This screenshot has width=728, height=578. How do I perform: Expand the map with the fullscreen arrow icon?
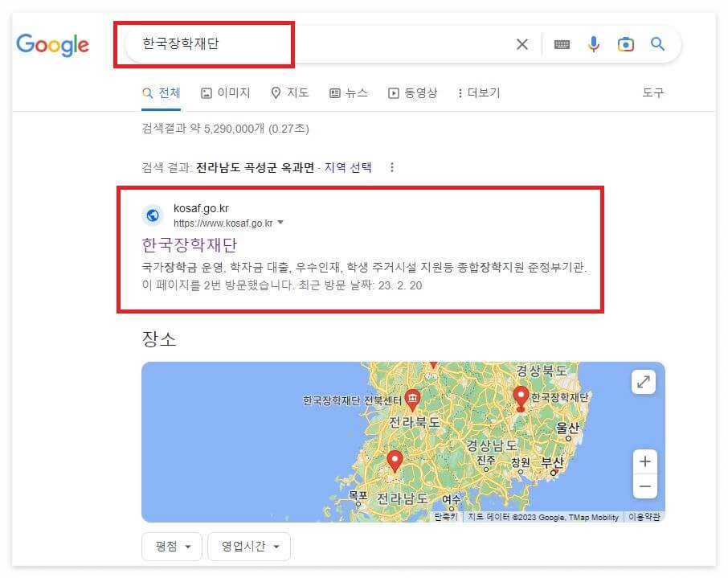644,382
